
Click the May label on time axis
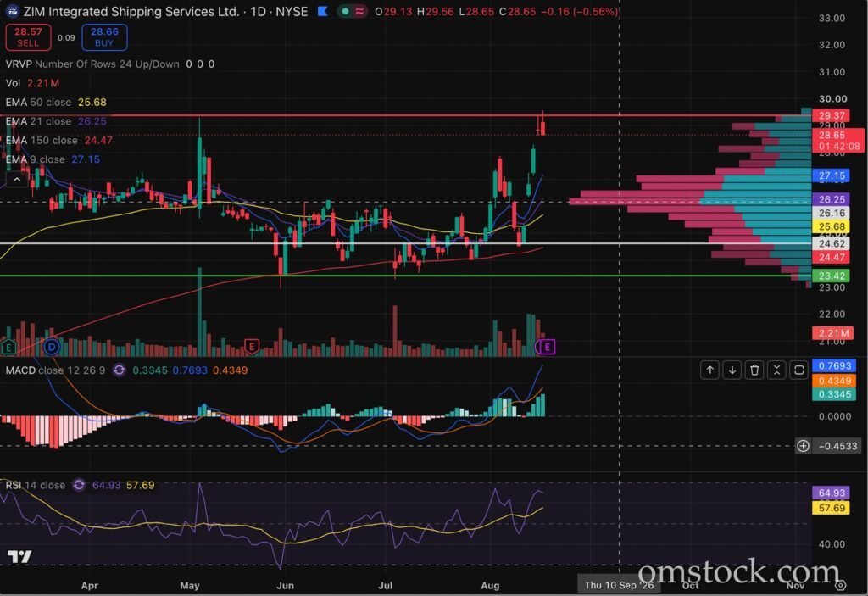(x=189, y=585)
